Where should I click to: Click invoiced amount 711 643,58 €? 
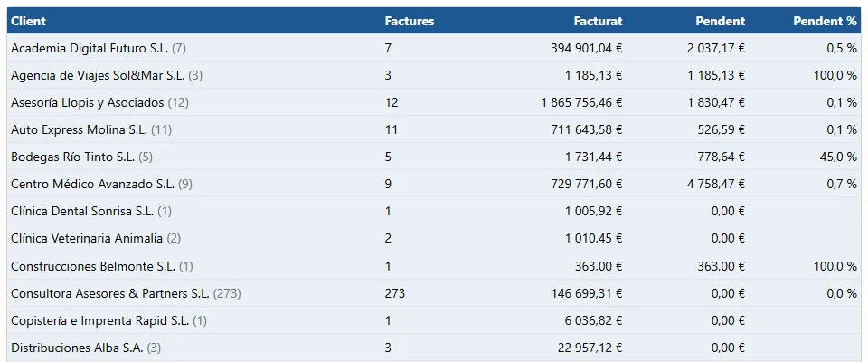click(587, 129)
